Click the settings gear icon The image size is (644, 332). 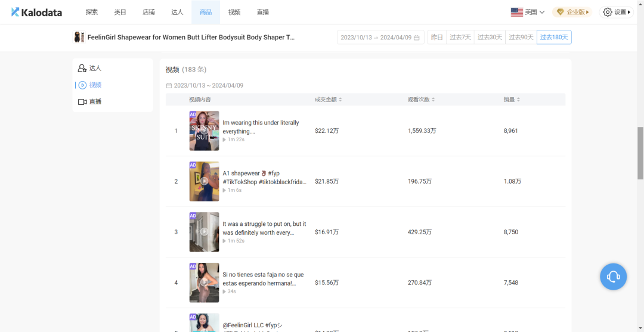pyautogui.click(x=608, y=12)
